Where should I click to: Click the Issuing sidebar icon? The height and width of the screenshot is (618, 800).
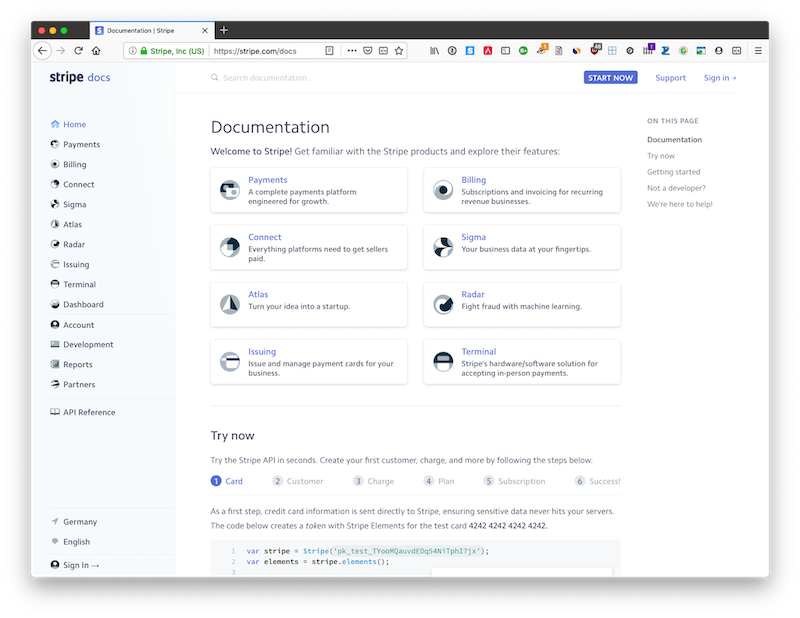click(55, 264)
